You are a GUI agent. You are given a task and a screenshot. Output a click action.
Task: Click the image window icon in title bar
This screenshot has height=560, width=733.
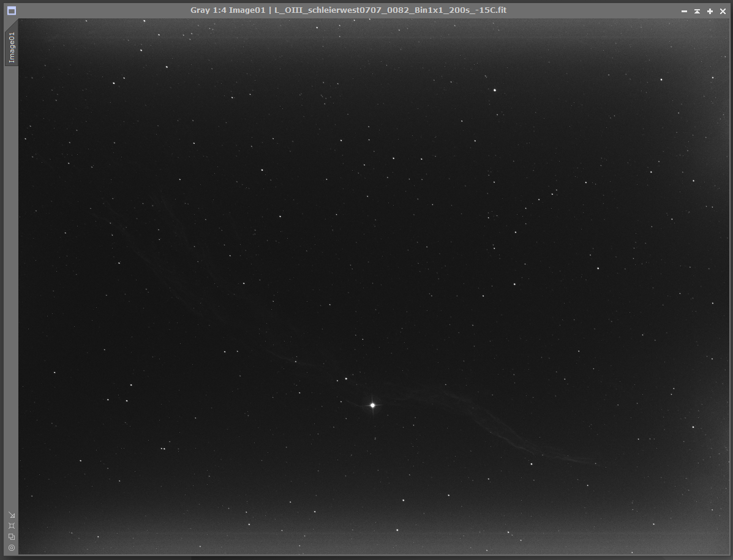click(x=12, y=10)
